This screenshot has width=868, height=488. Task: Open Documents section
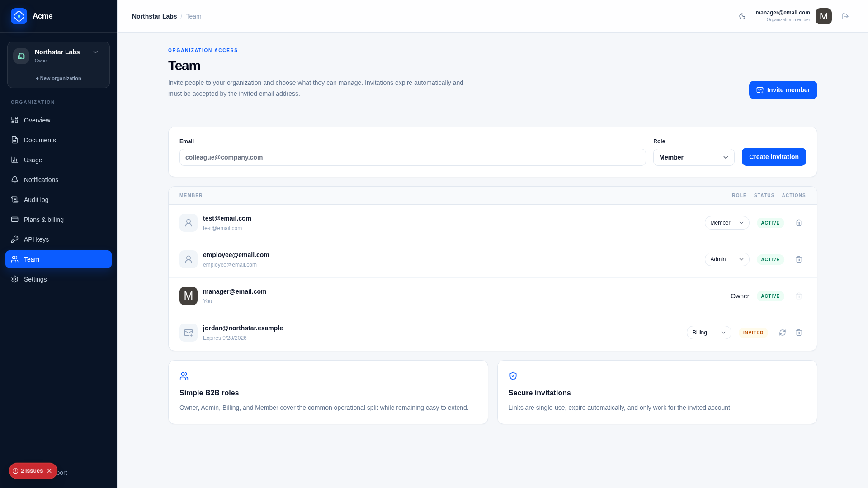click(x=58, y=140)
